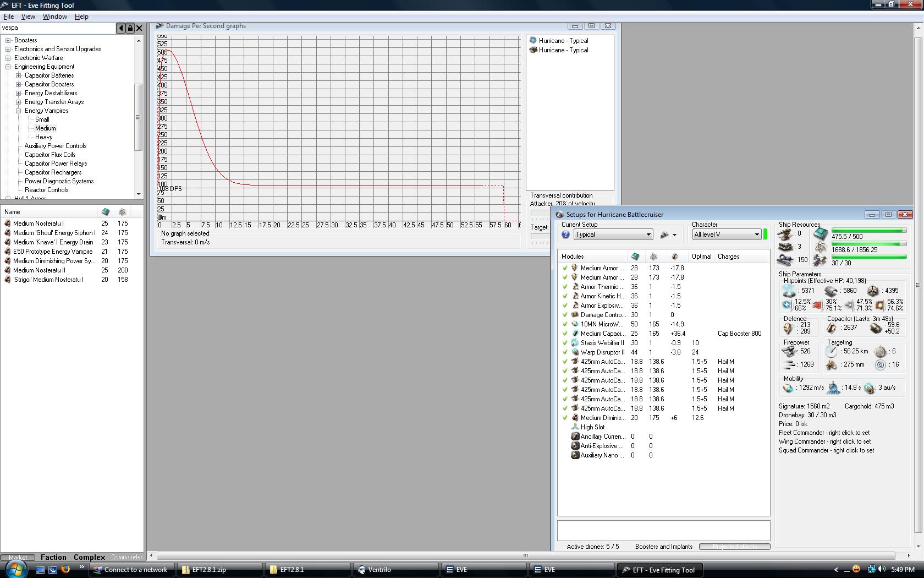This screenshot has height=578, width=924.
Task: Click the Firefox icon in quick launch
Action: tap(65, 570)
